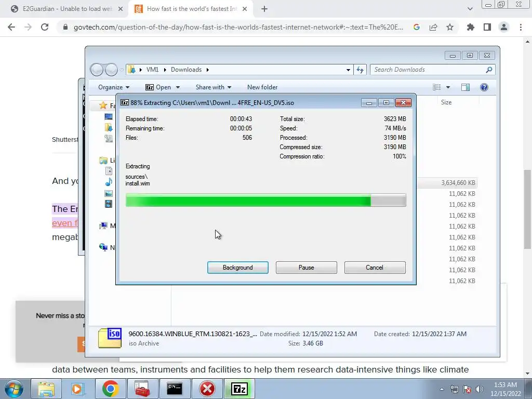
Task: Click the Videos library icon
Action: tap(109, 204)
